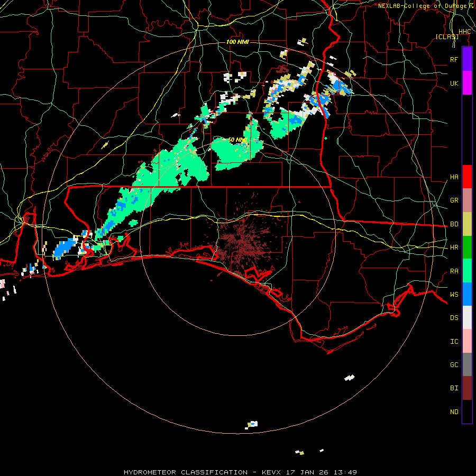This screenshot has height=476, width=476.
Task: Select the GR salmon legend swatch
Action: tap(467, 200)
